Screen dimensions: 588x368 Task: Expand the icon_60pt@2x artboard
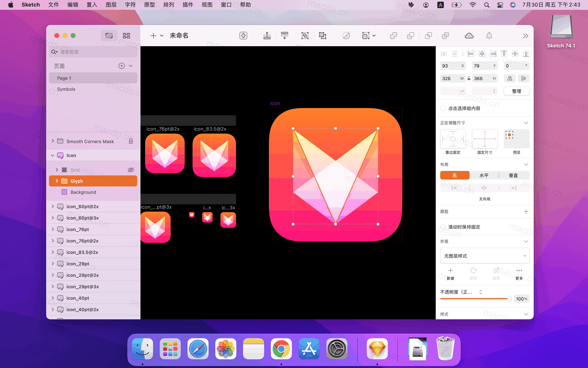click(x=52, y=206)
